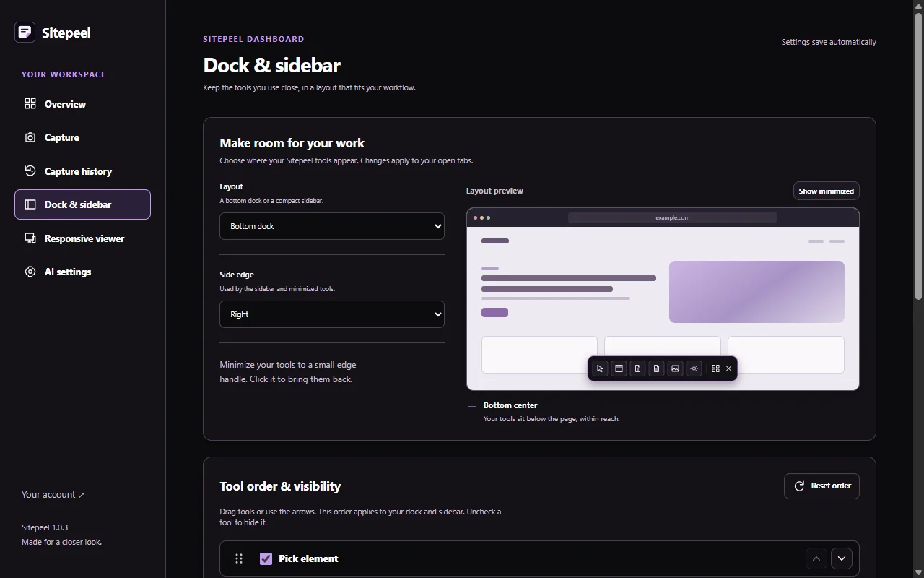Screen dimensions: 924x578
Task: Open the Side edge dropdown showing Right
Action: 332,314
